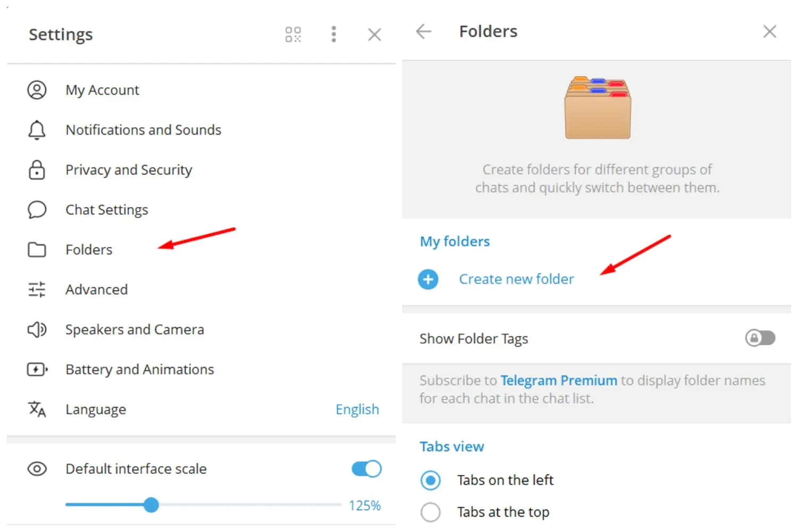798x532 pixels.
Task: Click the Advanced sliders icon
Action: click(37, 289)
